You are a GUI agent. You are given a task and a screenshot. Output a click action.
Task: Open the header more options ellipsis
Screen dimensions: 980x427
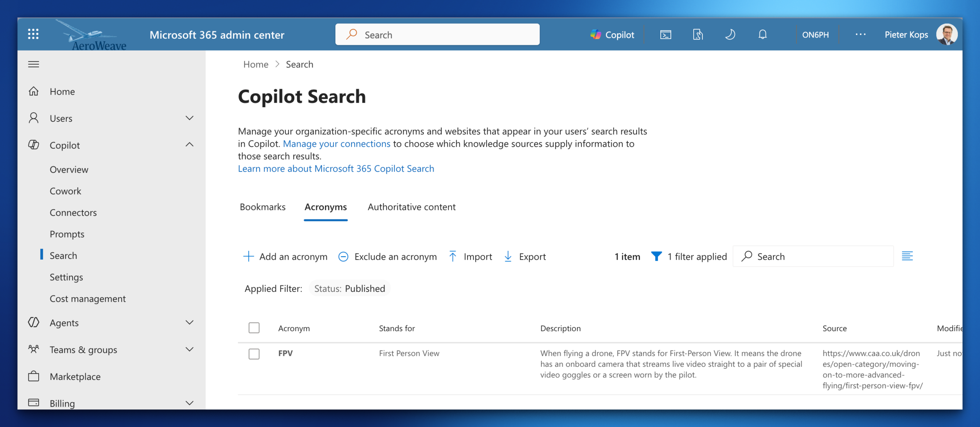click(861, 34)
